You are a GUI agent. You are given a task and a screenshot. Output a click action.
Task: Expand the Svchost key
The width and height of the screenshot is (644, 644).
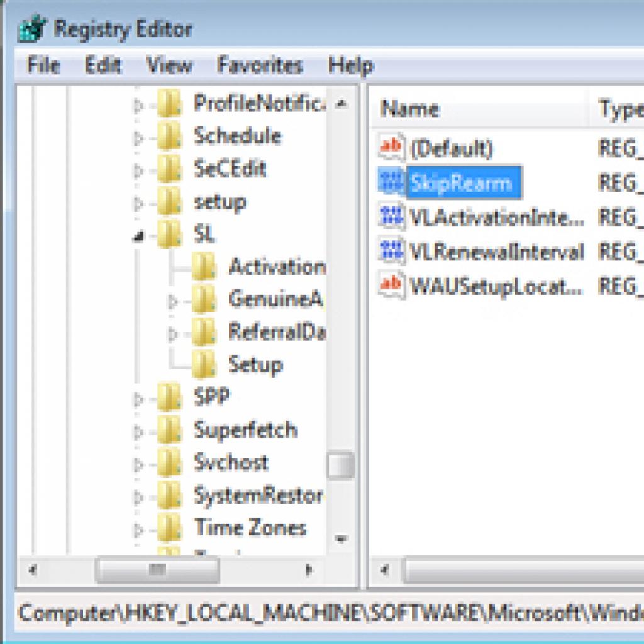138,465
